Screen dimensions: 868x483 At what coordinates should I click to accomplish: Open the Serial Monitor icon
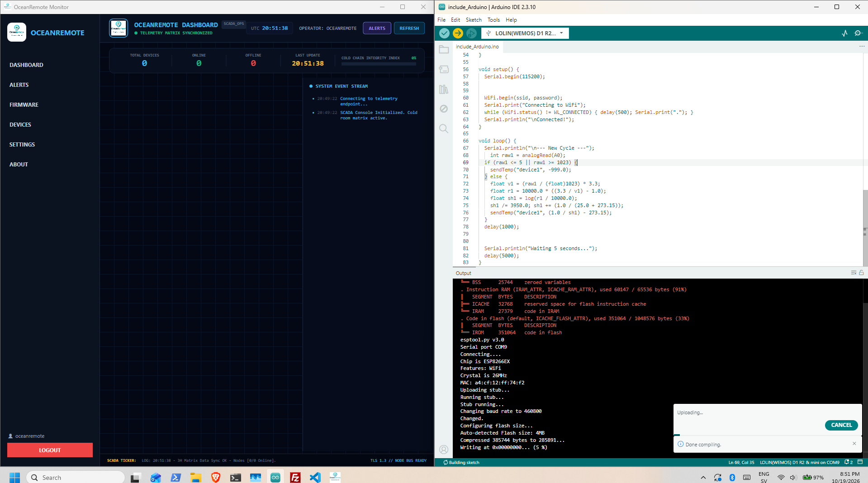pos(858,33)
